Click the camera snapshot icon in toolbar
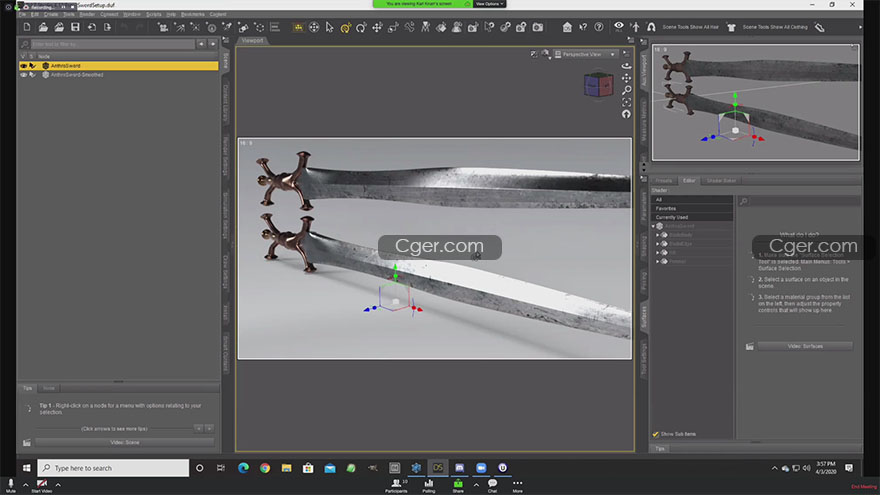This screenshot has height=495, width=880. click(538, 27)
